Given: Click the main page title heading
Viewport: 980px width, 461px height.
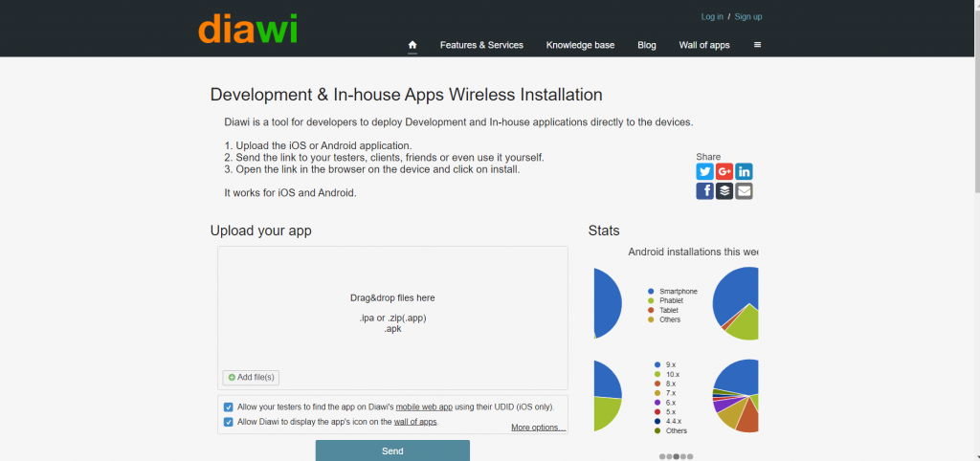Looking at the screenshot, I should (x=406, y=95).
